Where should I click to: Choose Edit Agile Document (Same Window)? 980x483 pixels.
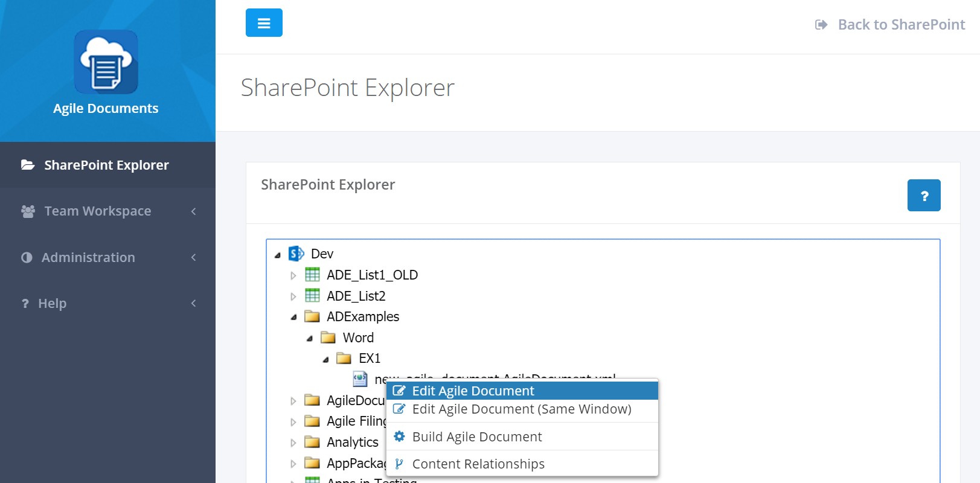coord(522,409)
